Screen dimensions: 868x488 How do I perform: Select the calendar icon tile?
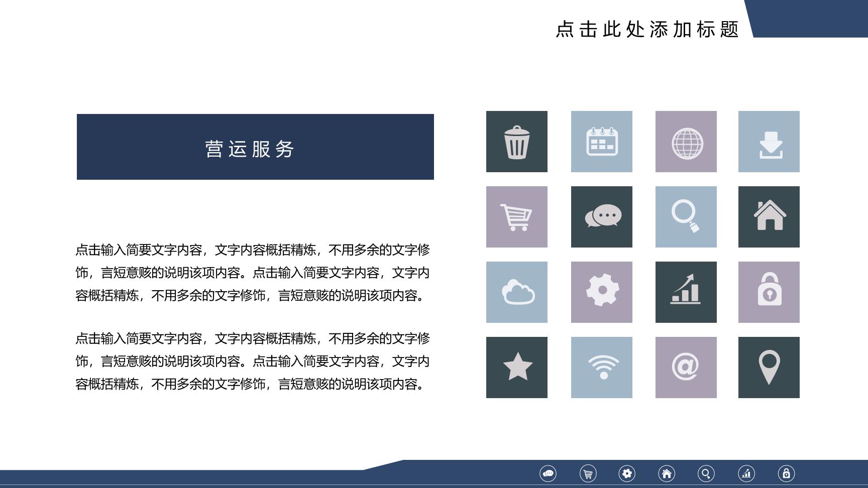click(602, 142)
